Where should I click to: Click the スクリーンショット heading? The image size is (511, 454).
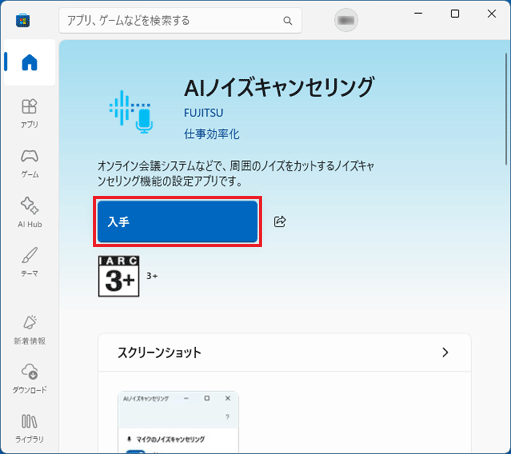coord(159,352)
